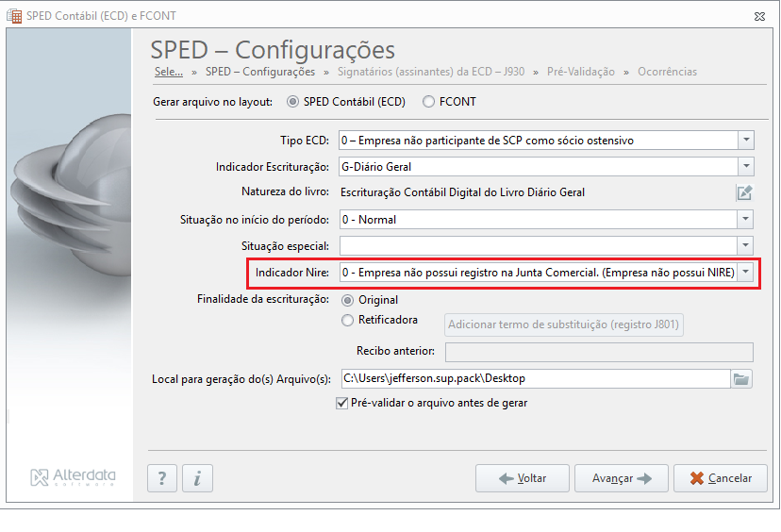
Task: Click the Indicador Nire selected value
Action: point(538,272)
